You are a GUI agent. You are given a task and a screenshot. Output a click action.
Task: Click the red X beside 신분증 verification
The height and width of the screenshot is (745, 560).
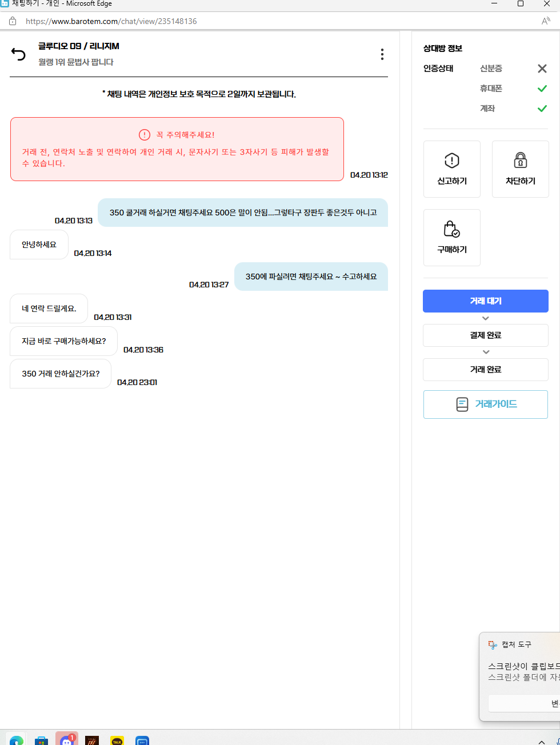pos(542,69)
